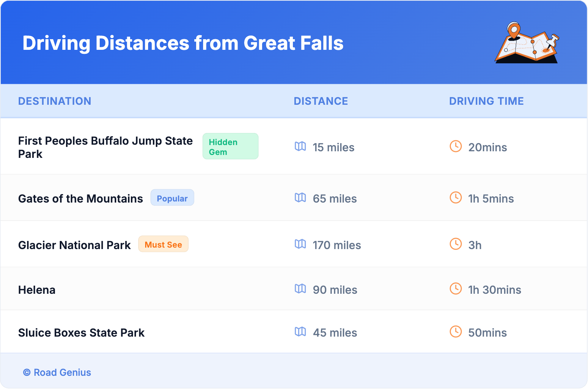Click the Driving Time column header
This screenshot has height=389, width=588.
tap(486, 101)
